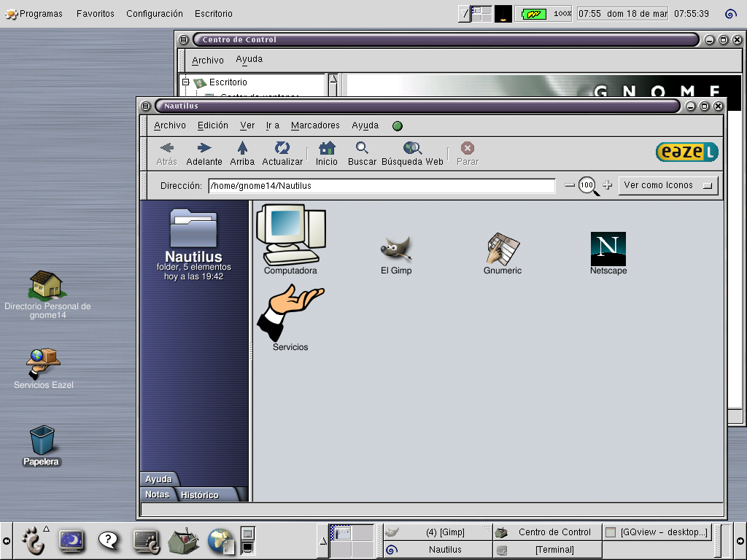Reload folder with Actualizar icon

click(282, 153)
